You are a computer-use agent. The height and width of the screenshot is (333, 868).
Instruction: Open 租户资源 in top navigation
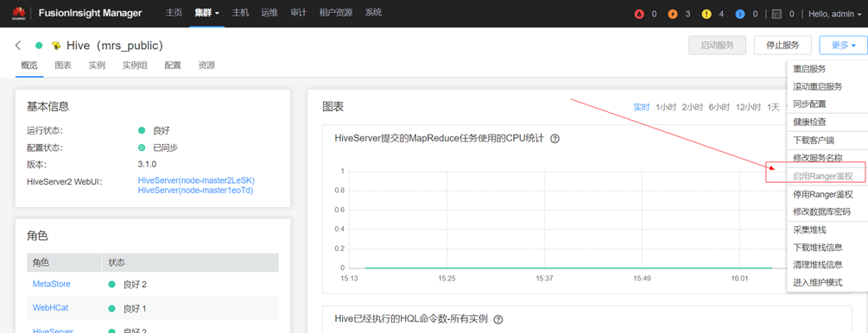(x=335, y=13)
